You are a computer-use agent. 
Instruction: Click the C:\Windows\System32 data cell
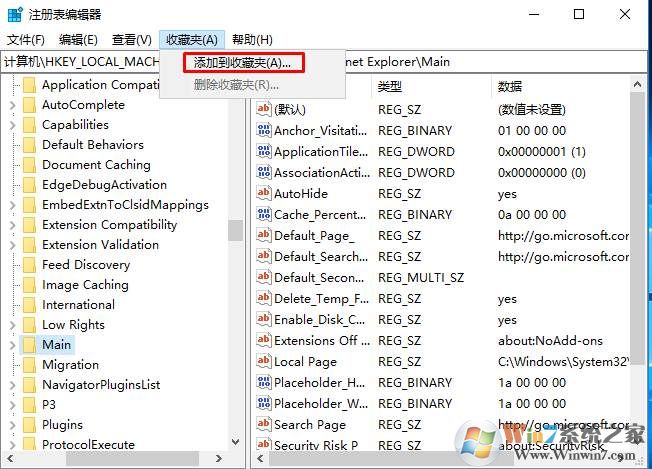563,362
